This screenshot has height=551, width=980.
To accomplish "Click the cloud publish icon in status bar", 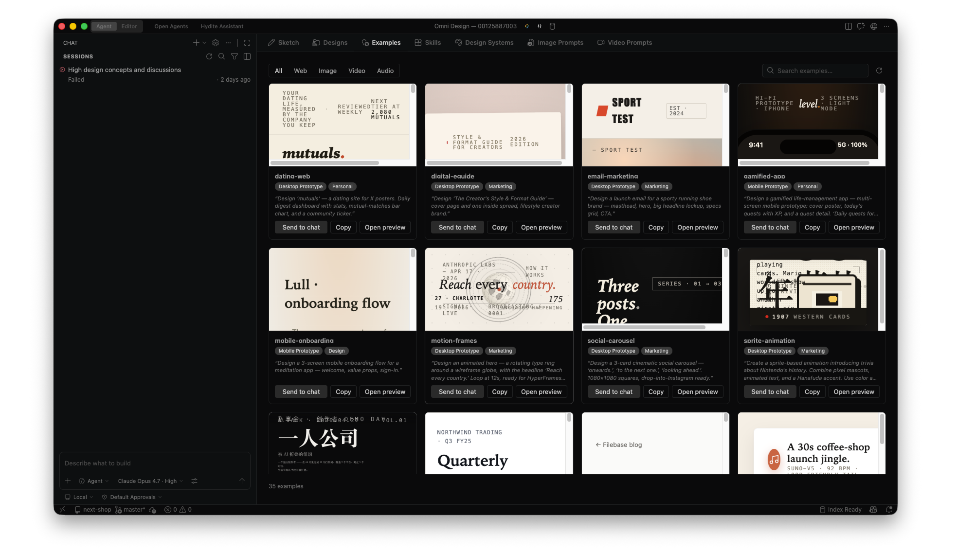I will 153,510.
